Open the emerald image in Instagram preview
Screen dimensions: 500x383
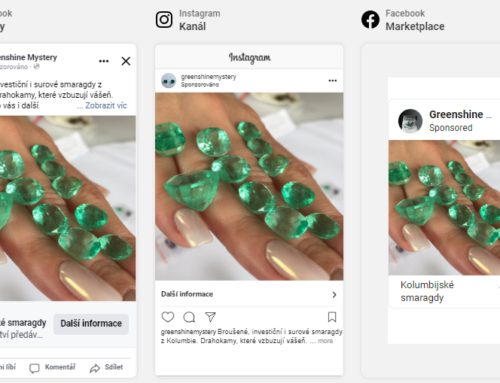(x=249, y=186)
